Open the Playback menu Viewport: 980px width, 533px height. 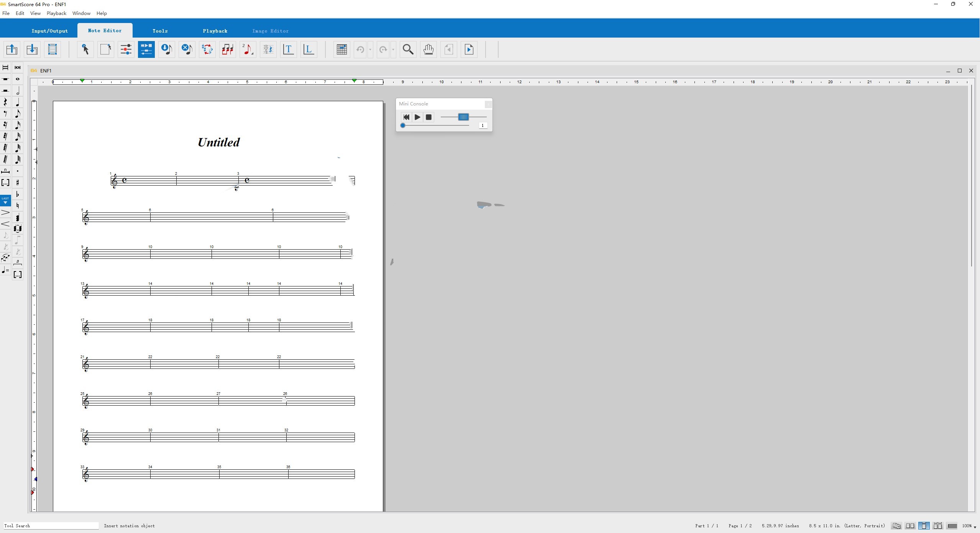56,13
